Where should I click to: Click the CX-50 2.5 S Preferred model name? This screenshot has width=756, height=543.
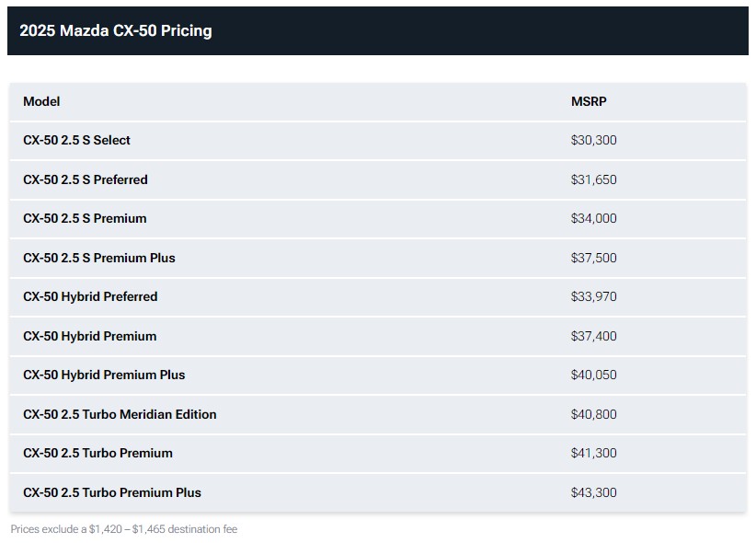(x=86, y=179)
